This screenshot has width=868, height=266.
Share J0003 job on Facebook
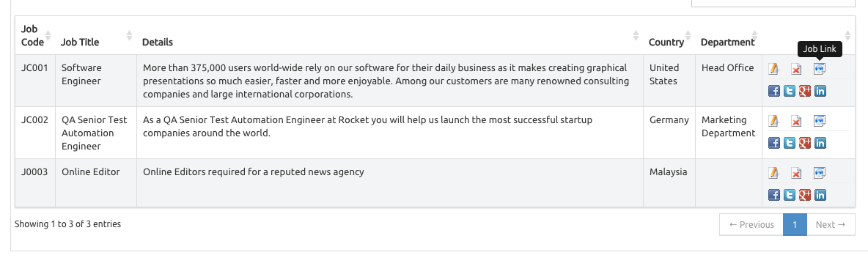[x=774, y=195]
